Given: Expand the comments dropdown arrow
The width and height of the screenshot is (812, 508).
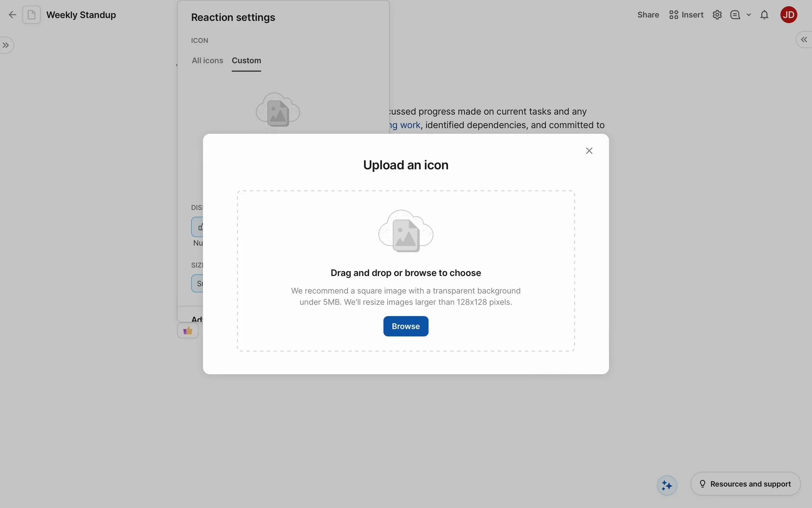Looking at the screenshot, I should pyautogui.click(x=749, y=15).
